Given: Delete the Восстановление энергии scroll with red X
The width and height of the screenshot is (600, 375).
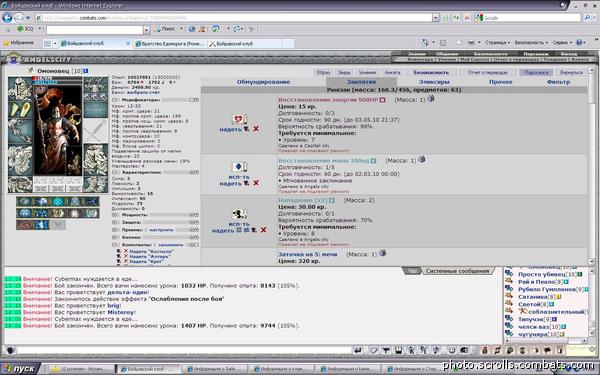Looking at the screenshot, I should [256, 129].
